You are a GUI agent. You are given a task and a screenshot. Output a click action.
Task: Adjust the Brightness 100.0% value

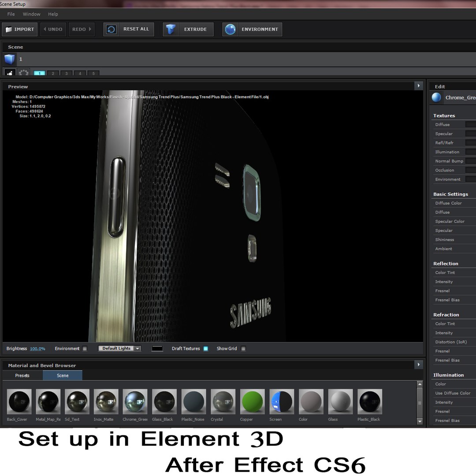click(37, 349)
